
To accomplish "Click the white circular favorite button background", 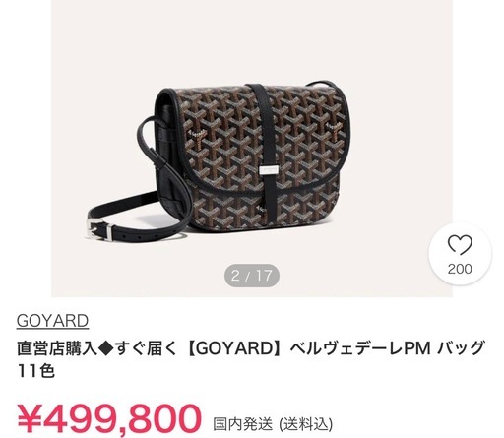I will coord(460,254).
